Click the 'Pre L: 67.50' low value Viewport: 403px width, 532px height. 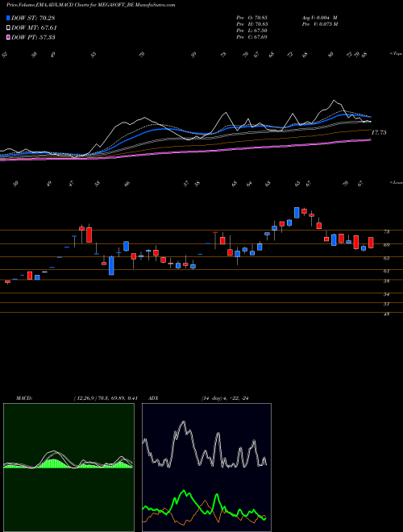(x=251, y=31)
